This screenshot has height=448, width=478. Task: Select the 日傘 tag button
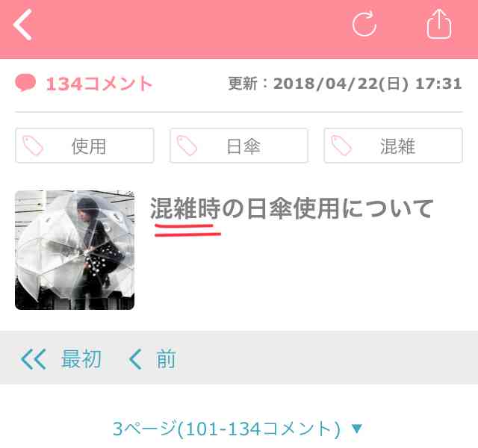click(x=239, y=146)
